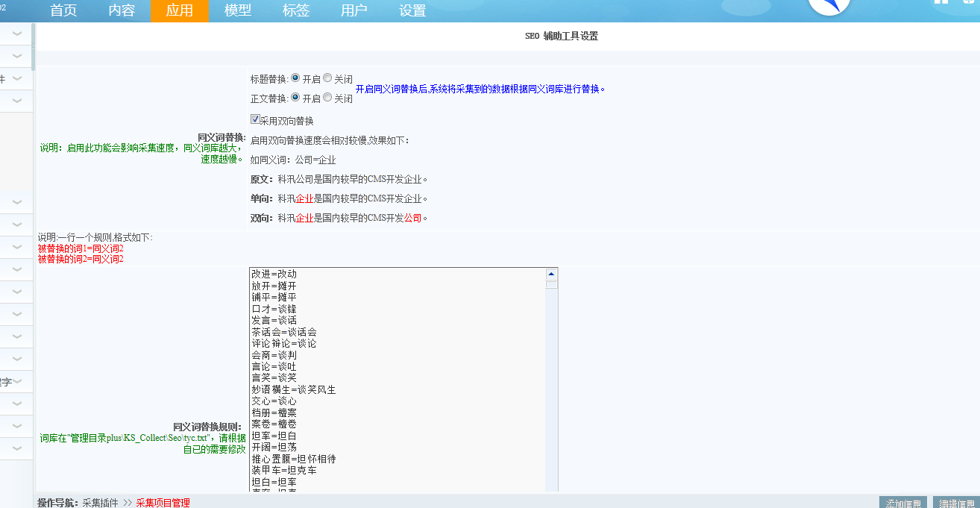
Task: Open the 采集项目管理 link
Action: point(165,503)
